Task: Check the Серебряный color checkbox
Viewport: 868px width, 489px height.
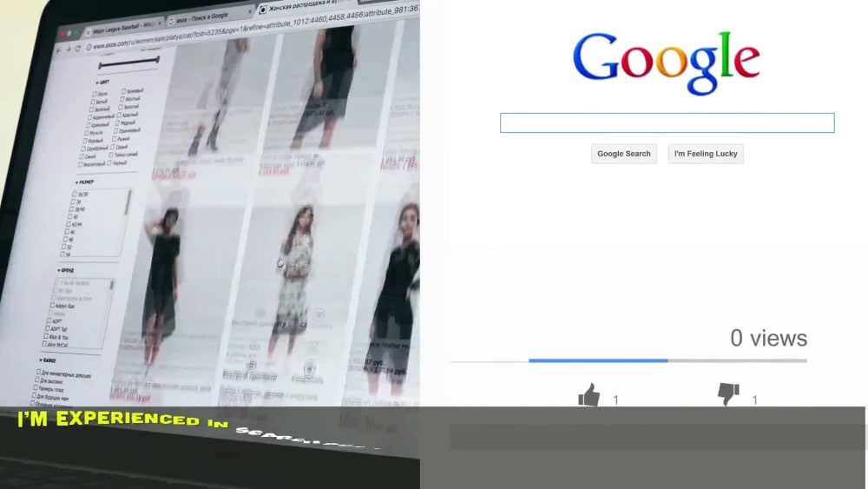Action: [83, 149]
